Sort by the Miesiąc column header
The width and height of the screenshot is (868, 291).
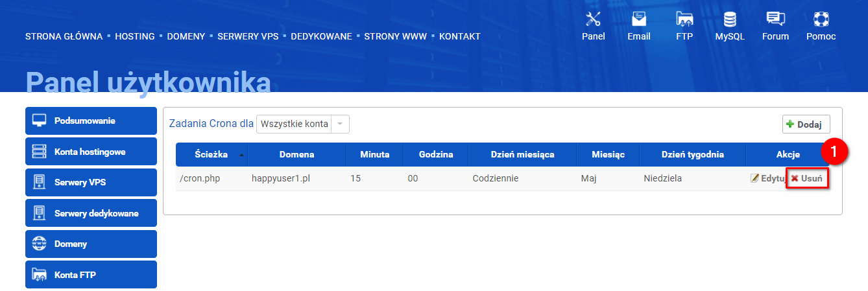(x=608, y=155)
